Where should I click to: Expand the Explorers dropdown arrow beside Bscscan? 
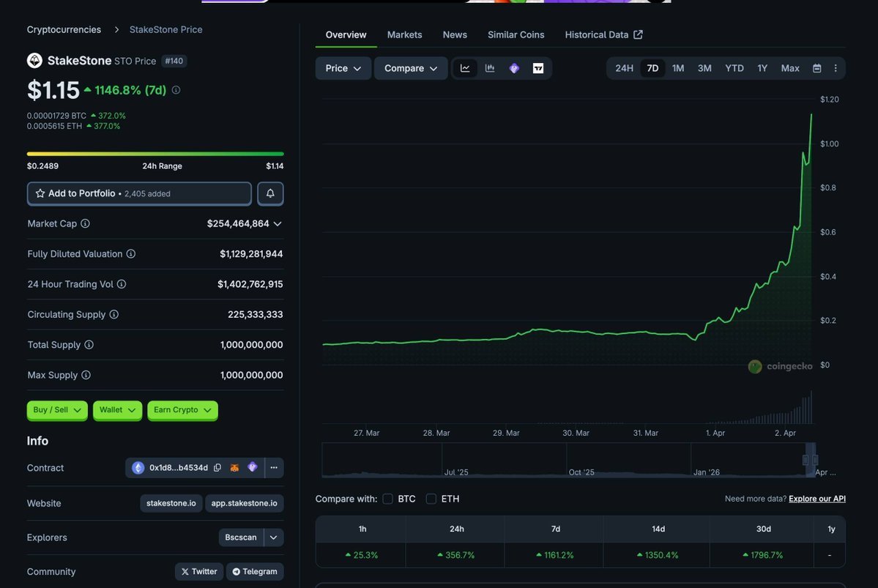273,537
